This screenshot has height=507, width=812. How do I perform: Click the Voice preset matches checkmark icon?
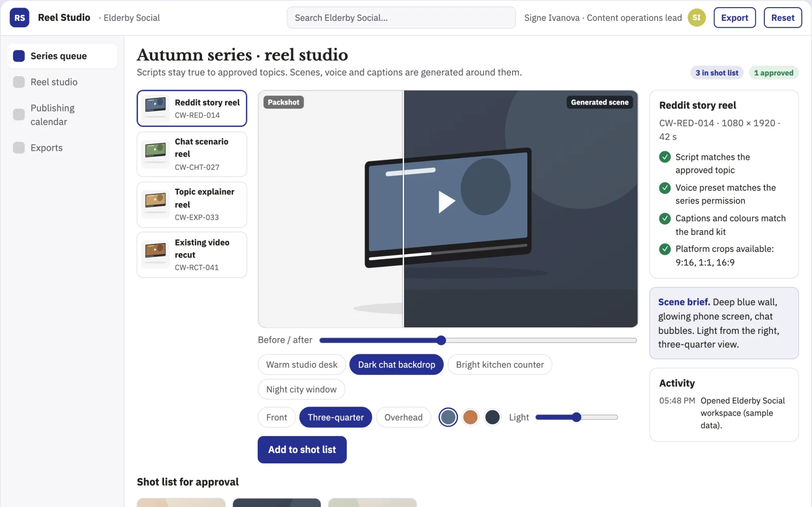click(665, 188)
